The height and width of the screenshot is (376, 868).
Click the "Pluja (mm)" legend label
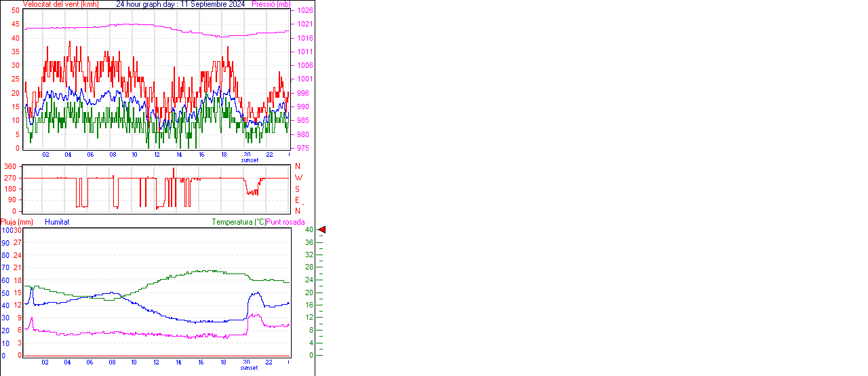click(x=16, y=222)
